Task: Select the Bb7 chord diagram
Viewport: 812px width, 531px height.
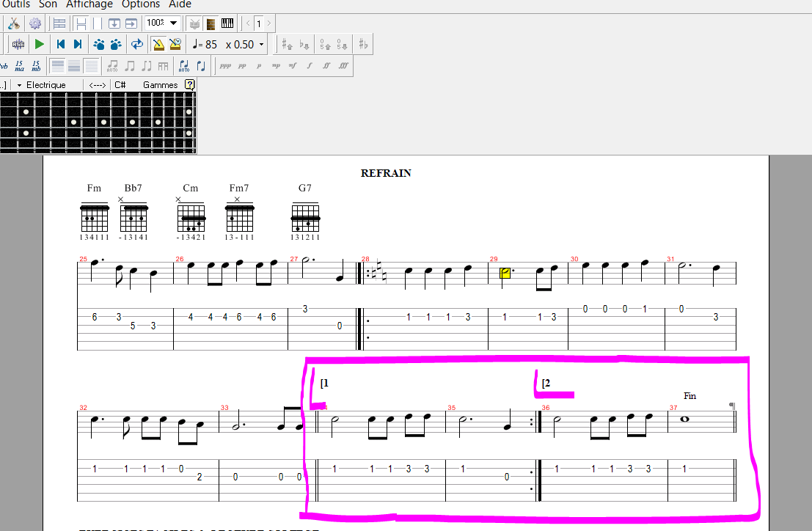Action: pos(133,212)
